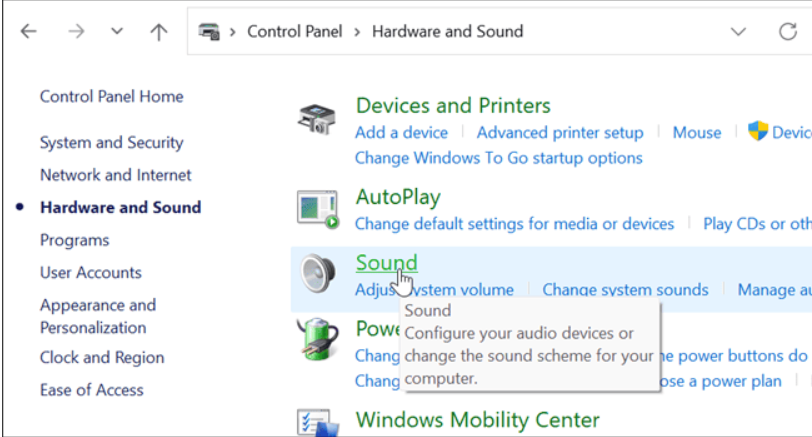The height and width of the screenshot is (437, 812).
Task: Open Change default settings for media or devices
Action: pyautogui.click(x=514, y=224)
